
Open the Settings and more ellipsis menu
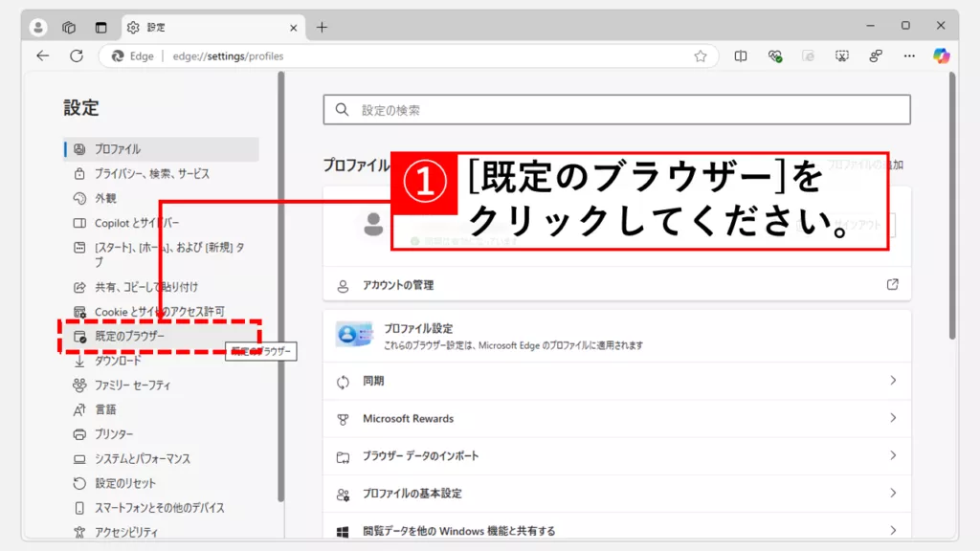click(x=909, y=56)
